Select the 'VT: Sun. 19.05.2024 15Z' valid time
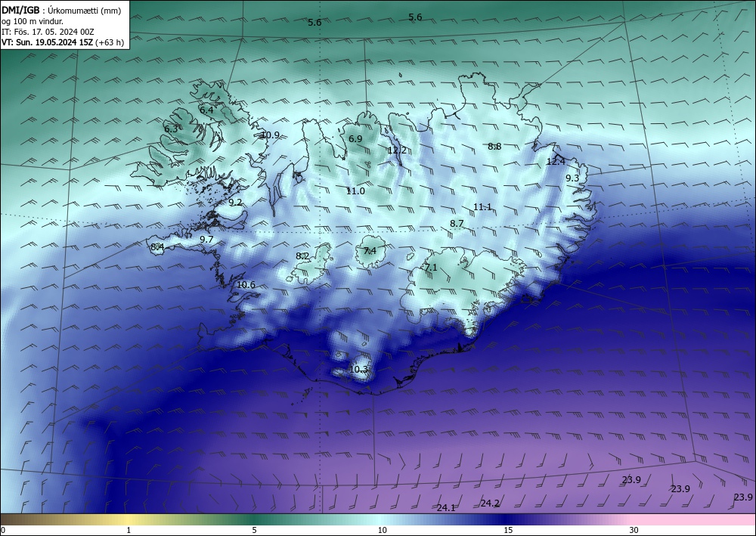 [47, 42]
